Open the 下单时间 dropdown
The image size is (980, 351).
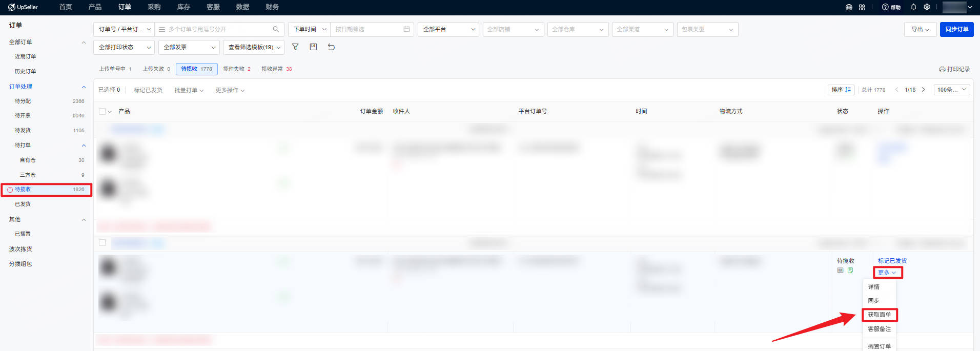pyautogui.click(x=309, y=29)
